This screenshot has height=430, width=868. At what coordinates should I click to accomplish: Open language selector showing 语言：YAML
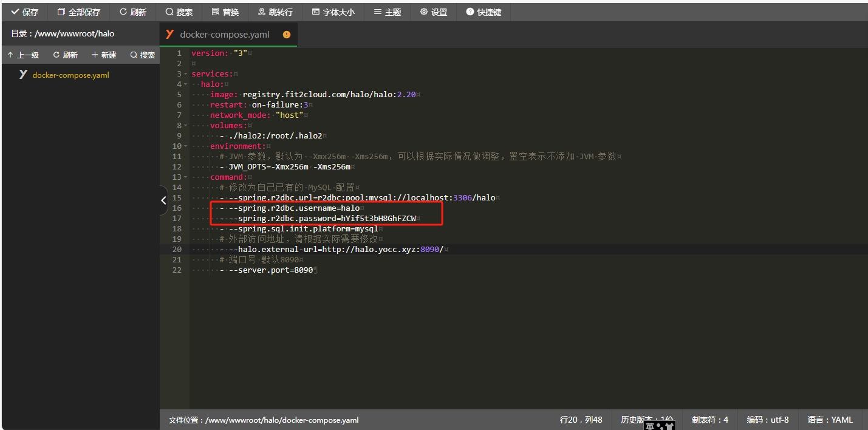pyautogui.click(x=830, y=419)
